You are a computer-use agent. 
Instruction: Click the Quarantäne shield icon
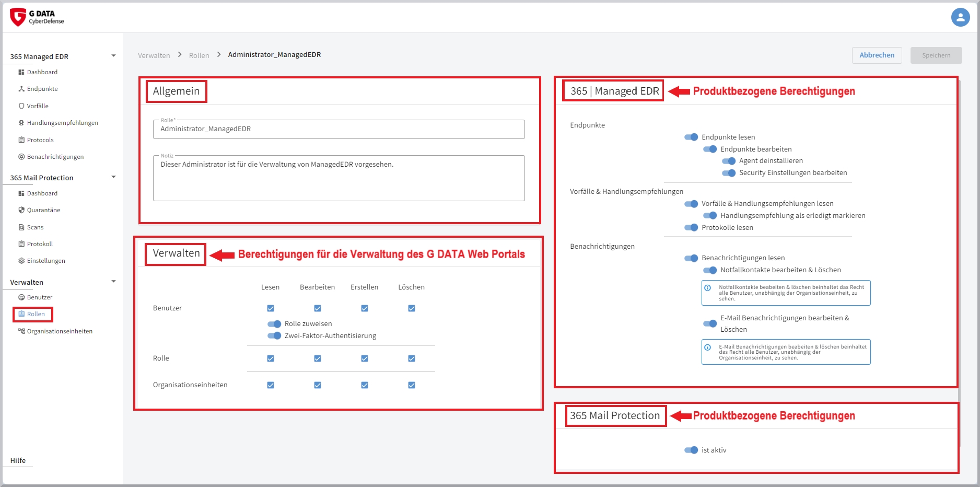(21, 210)
